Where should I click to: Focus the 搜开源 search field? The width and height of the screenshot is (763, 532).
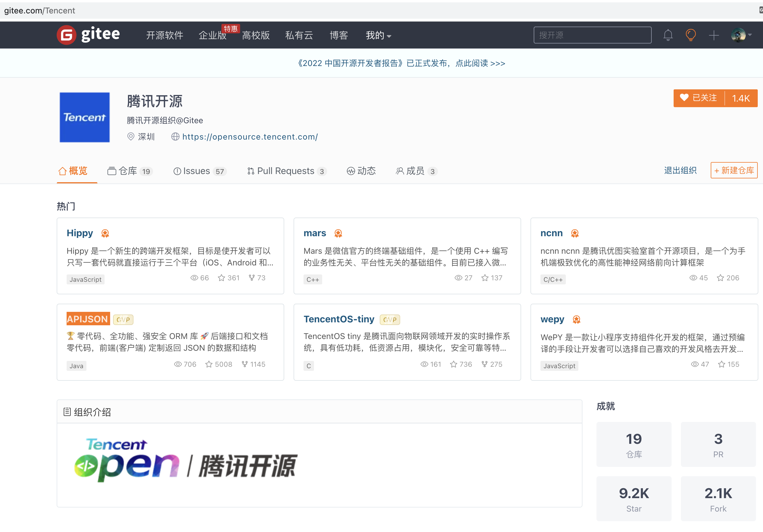point(592,35)
